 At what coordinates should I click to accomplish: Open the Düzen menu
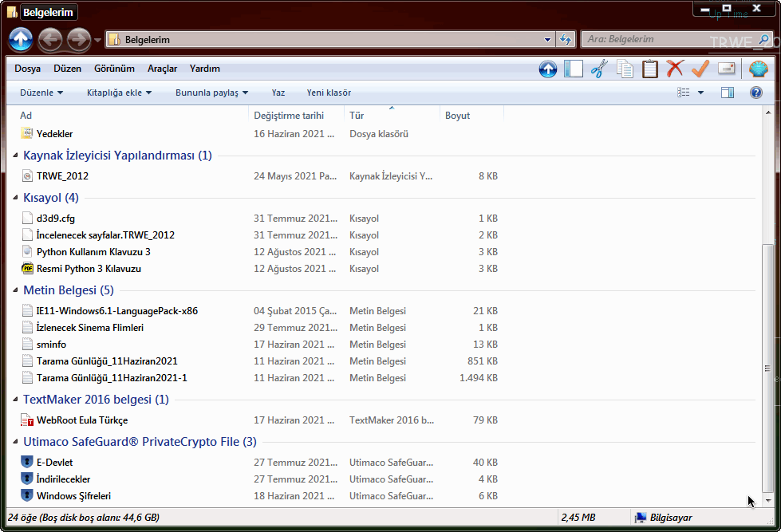[67, 69]
